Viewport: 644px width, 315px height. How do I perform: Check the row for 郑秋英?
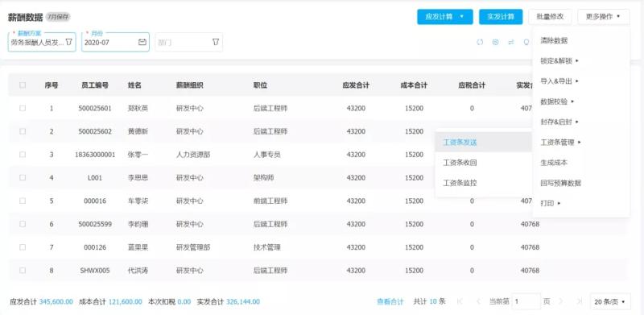click(x=23, y=108)
